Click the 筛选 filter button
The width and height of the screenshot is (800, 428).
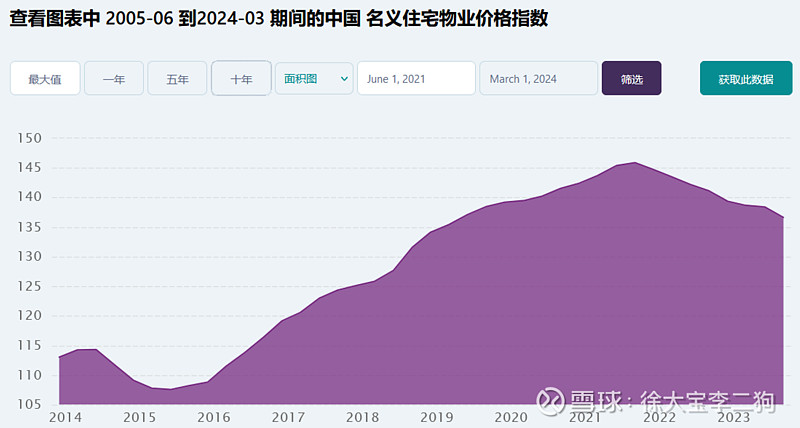tap(632, 79)
